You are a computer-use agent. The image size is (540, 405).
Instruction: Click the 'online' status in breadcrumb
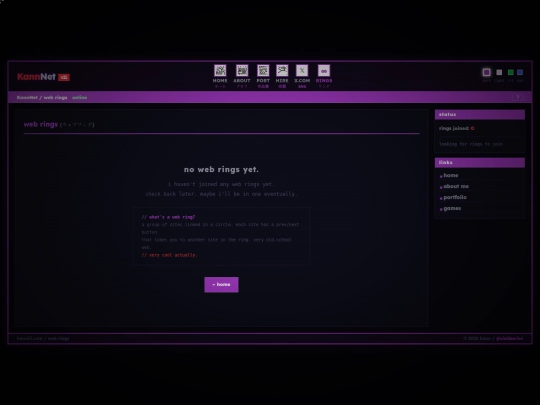pos(80,97)
